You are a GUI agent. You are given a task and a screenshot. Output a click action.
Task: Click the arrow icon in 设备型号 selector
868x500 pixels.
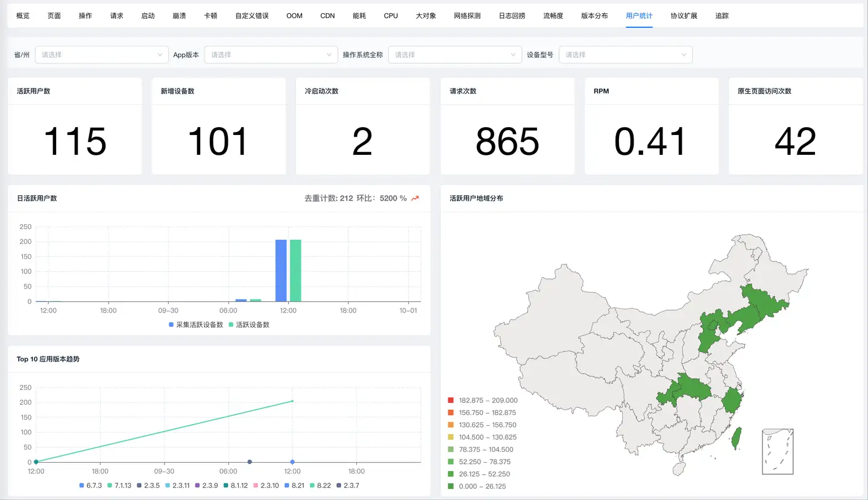coord(684,55)
